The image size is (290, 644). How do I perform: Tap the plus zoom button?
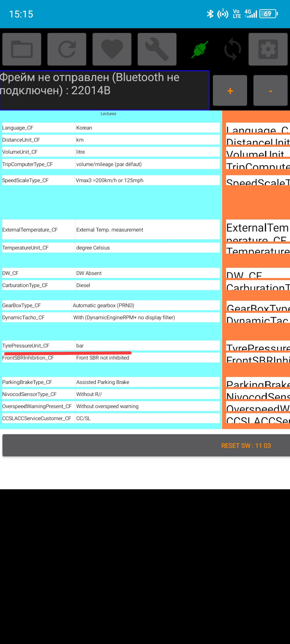pos(230,91)
